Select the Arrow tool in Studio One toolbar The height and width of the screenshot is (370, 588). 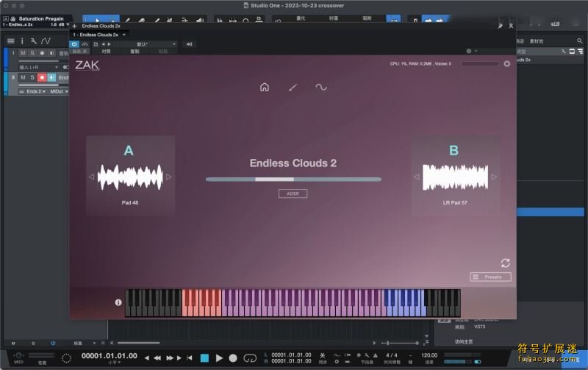[97, 20]
